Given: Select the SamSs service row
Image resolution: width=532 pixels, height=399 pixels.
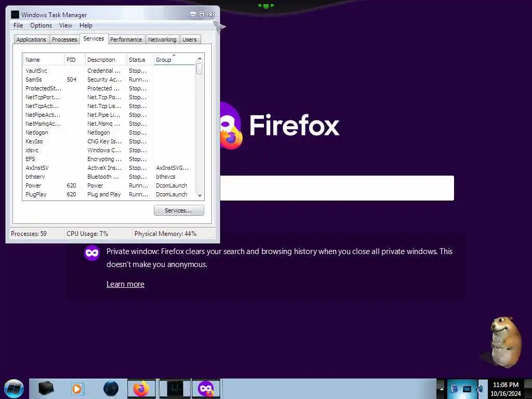Looking at the screenshot, I should point(109,79).
